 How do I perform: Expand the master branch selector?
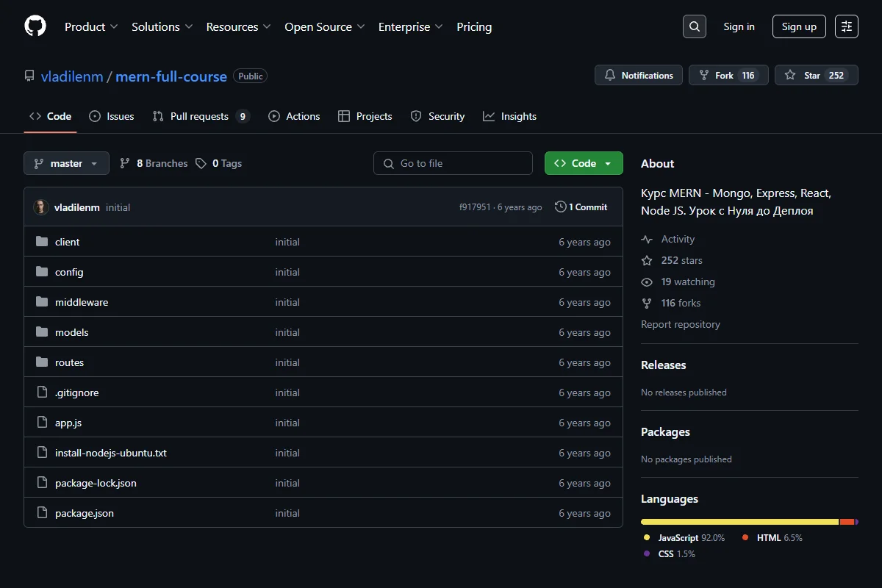click(x=66, y=163)
